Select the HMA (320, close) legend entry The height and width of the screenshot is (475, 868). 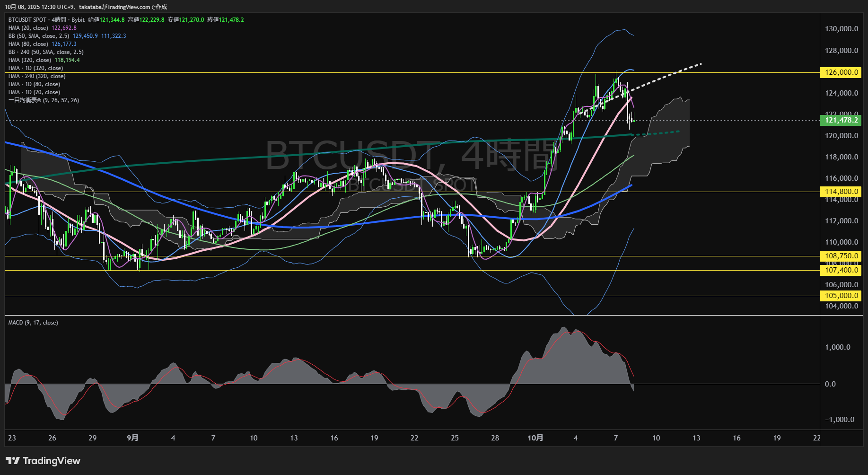point(30,60)
